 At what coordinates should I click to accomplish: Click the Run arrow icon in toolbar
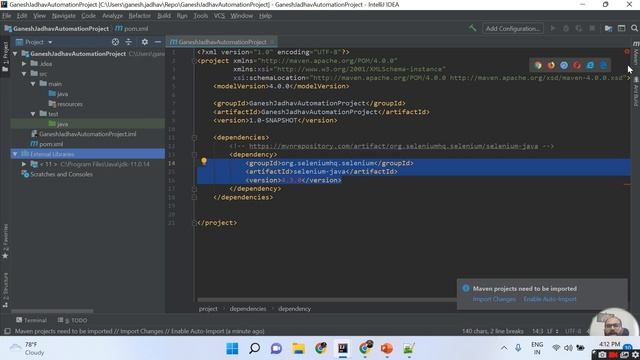click(x=553, y=29)
